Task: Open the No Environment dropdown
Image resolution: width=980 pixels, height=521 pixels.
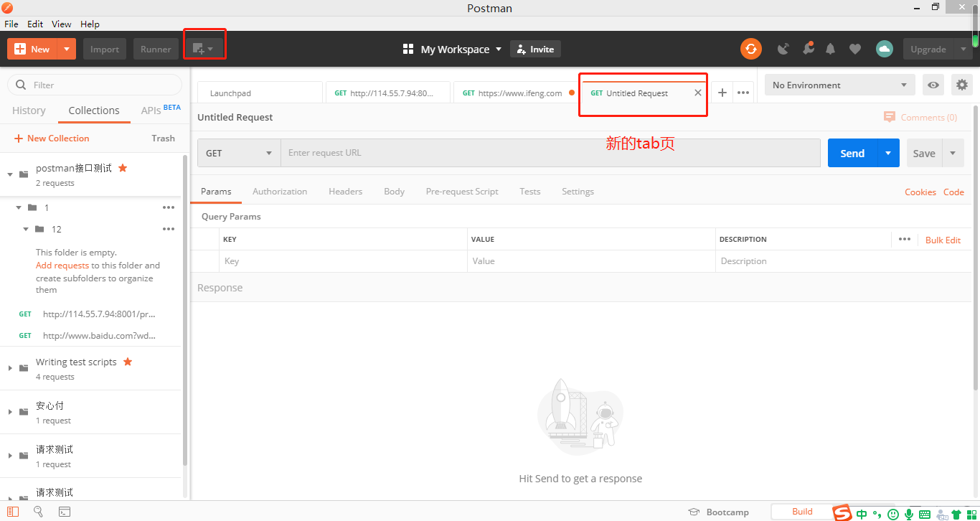Action: pyautogui.click(x=840, y=85)
